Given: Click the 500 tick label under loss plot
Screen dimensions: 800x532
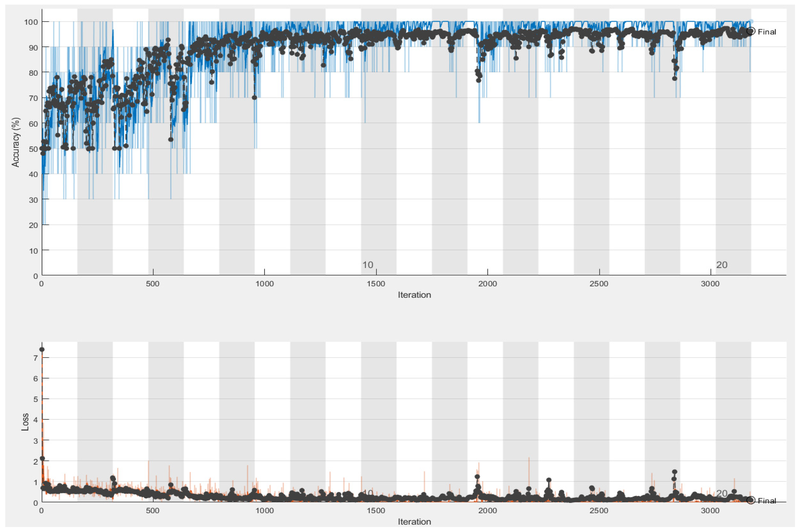Looking at the screenshot, I should pos(153,511).
